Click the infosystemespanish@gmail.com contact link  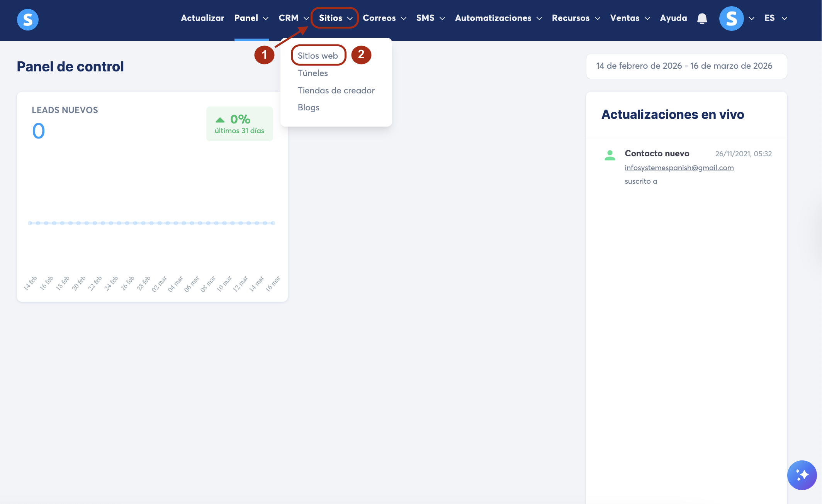679,167
